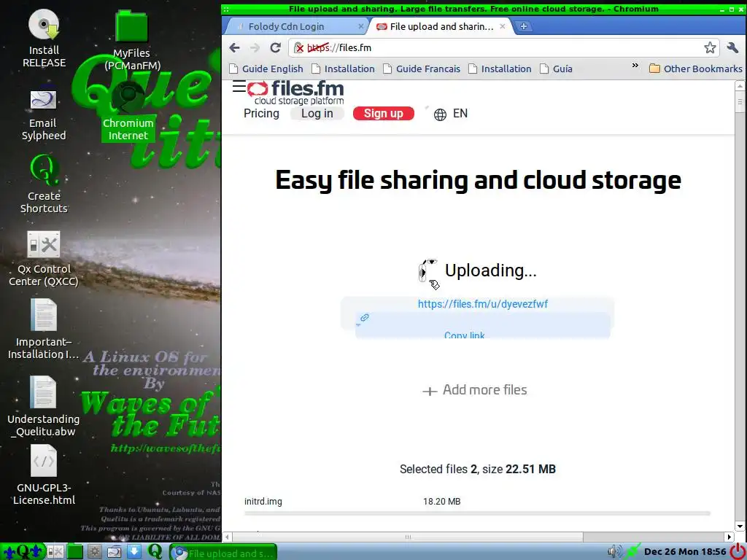747x560 pixels.
Task: Expand hidden bookmarks with double chevron
Action: click(635, 66)
